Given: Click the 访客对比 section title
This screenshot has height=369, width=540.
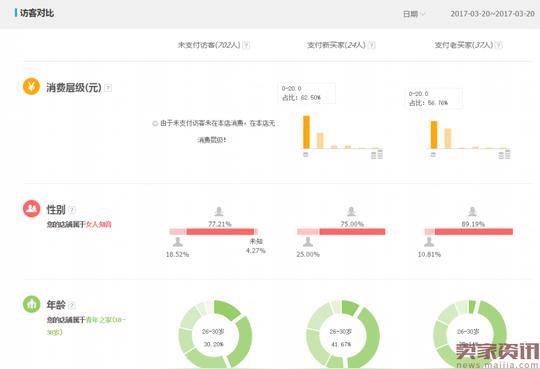Looking at the screenshot, I should click(37, 13).
